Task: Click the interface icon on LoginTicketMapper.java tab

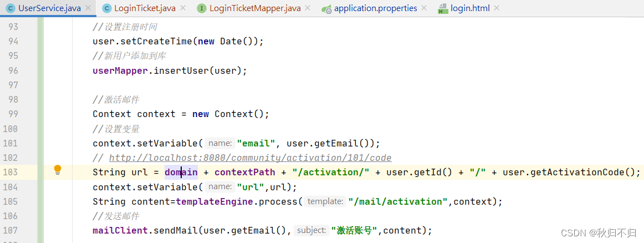Action: (x=201, y=8)
